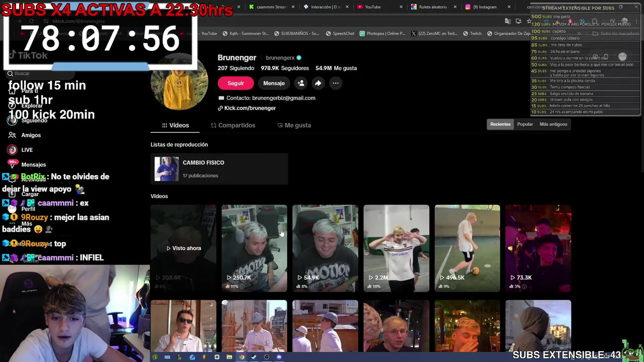Click the Chrome icon in the taskbar

click(242, 357)
